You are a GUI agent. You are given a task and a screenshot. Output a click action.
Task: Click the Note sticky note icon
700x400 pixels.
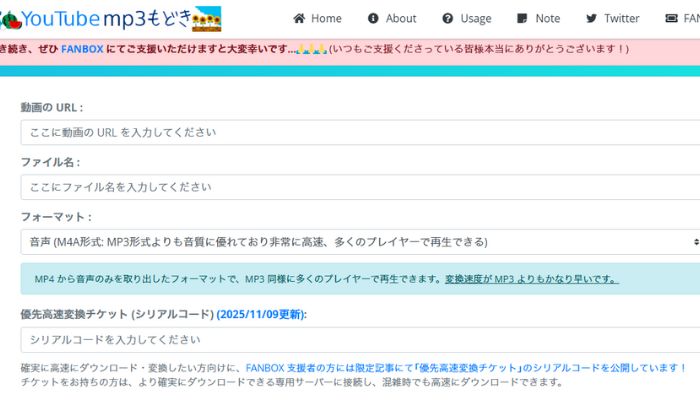521,18
